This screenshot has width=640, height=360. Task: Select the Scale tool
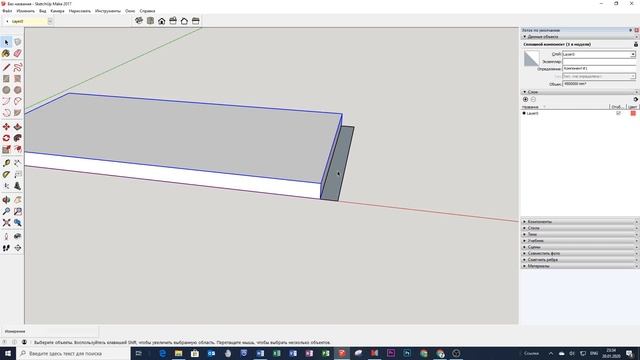6,149
